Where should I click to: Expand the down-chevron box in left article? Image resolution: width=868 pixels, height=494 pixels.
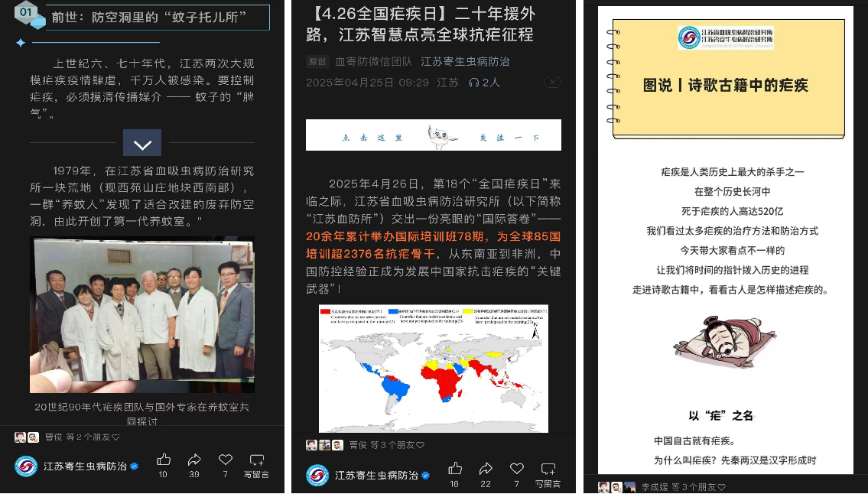pos(142,144)
